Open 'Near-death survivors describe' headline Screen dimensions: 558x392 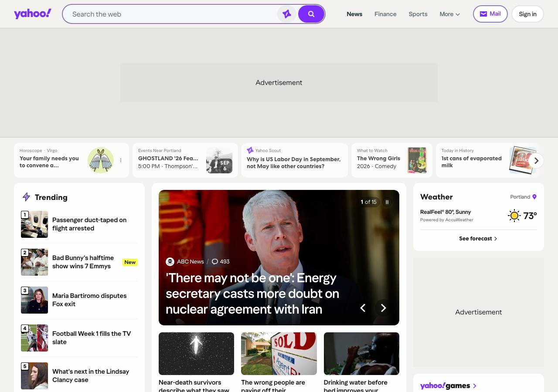194,385
